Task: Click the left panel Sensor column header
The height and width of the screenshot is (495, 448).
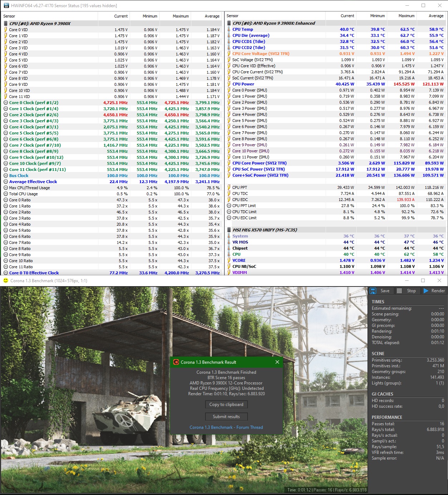Action: 49,16
